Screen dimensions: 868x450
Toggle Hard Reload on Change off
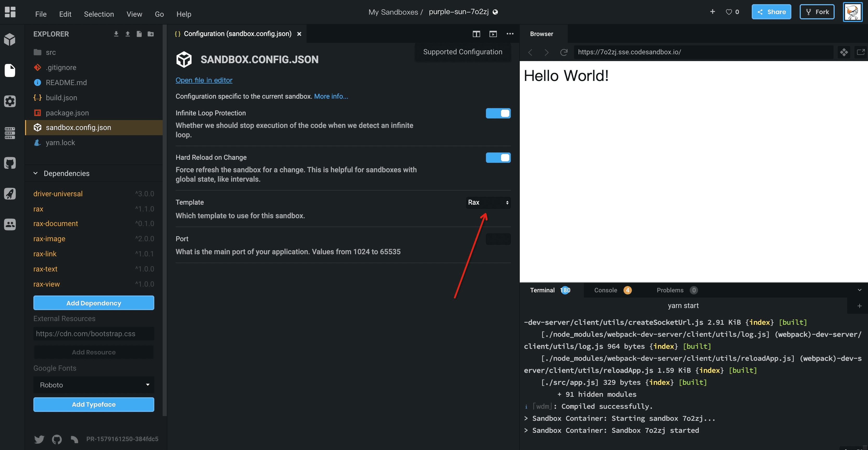498,158
